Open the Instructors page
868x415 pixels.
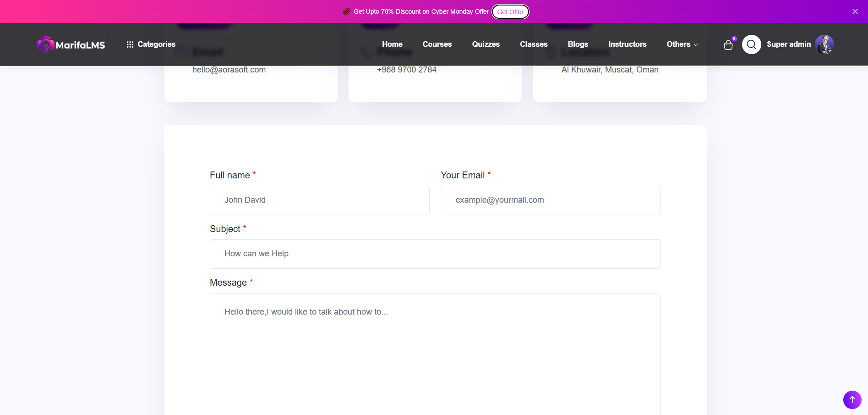coord(627,44)
